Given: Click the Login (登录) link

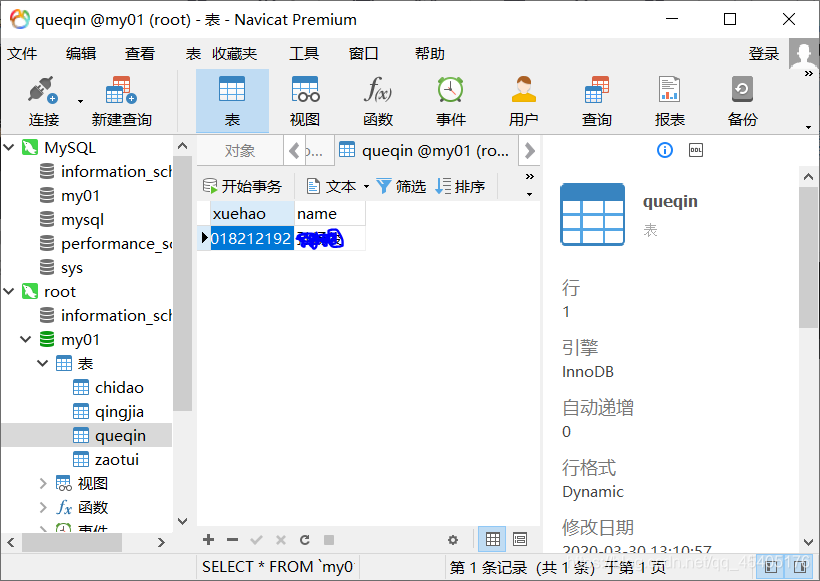Looking at the screenshot, I should click(764, 53).
